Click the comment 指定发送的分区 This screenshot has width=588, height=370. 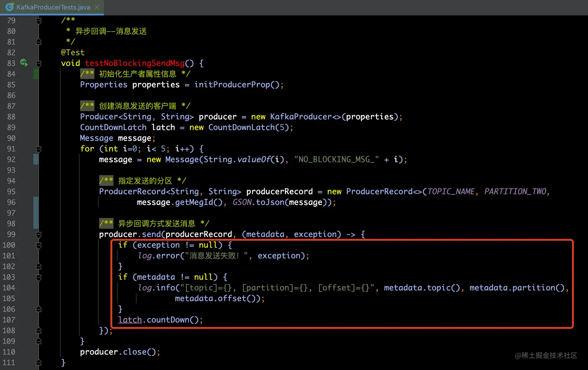pos(145,181)
